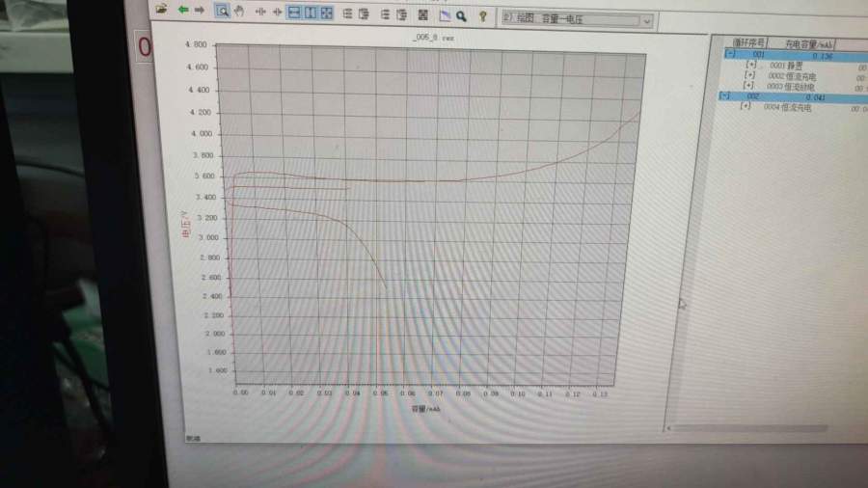Select the hand pan tool

[239, 11]
